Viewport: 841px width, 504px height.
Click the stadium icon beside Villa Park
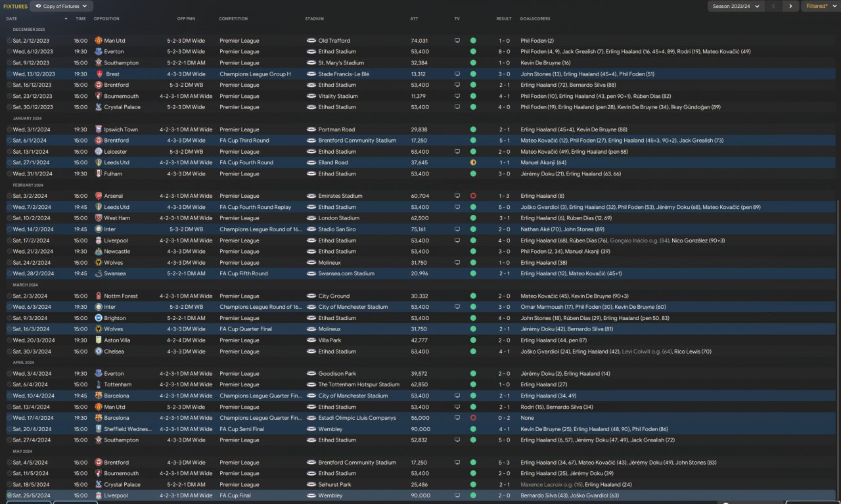coord(311,340)
